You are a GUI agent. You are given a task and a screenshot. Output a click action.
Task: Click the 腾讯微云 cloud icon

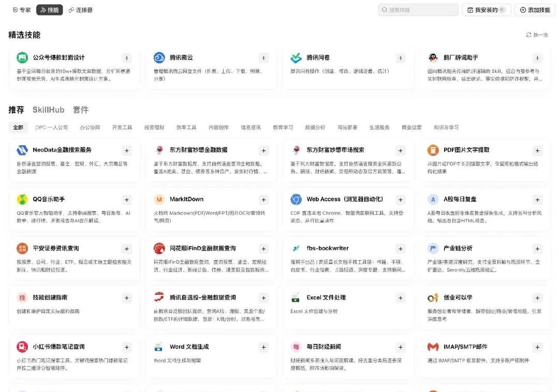click(x=159, y=57)
